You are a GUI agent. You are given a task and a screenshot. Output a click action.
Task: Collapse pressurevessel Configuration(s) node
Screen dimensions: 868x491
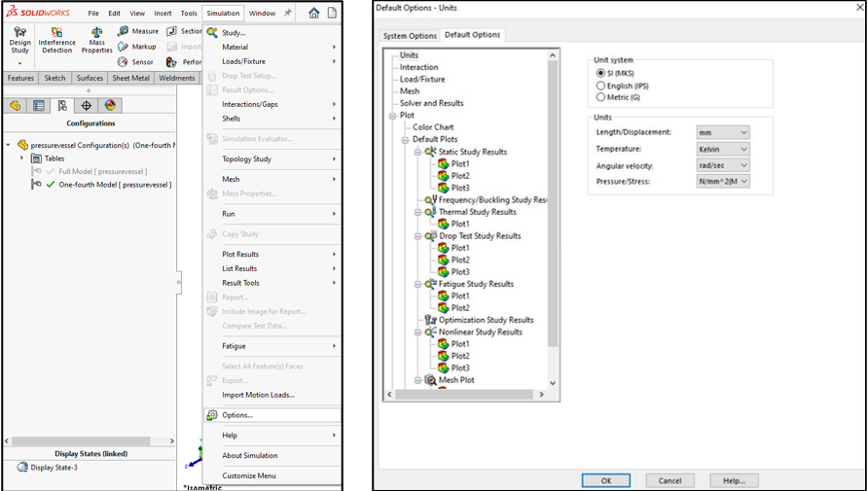click(x=9, y=145)
